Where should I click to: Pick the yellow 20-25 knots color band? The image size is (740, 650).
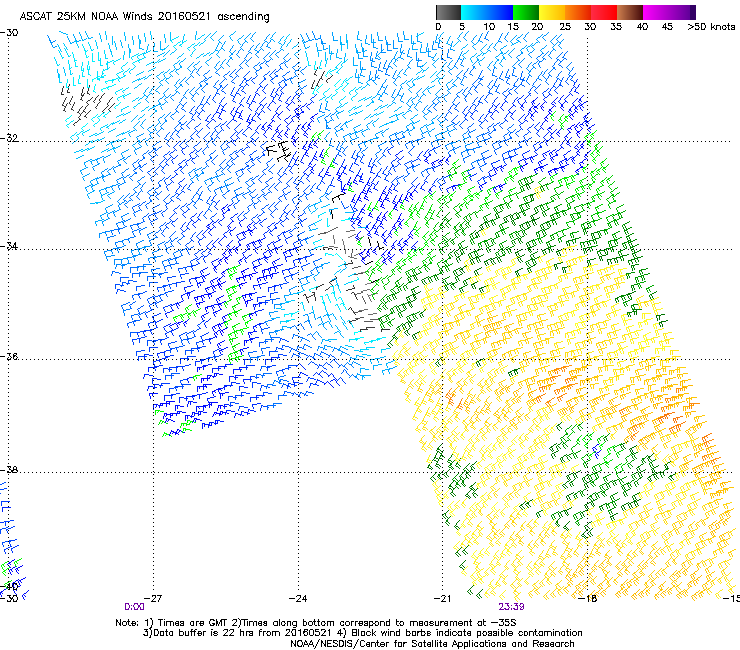pyautogui.click(x=552, y=12)
